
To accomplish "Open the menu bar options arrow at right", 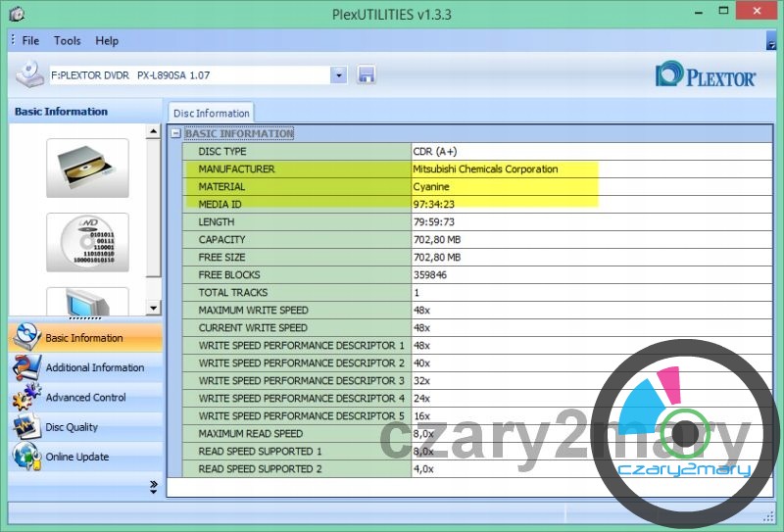I will pyautogui.click(x=771, y=43).
